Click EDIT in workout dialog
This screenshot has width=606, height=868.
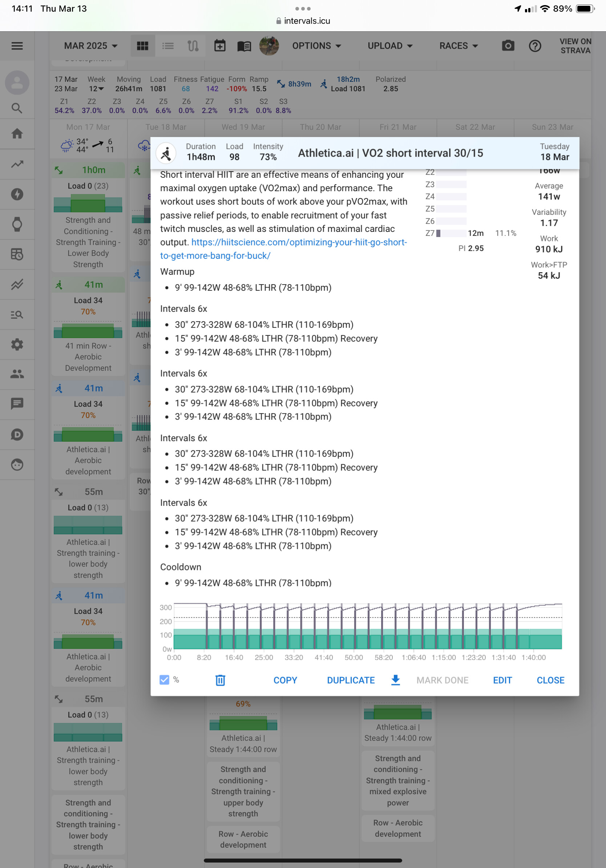(x=502, y=680)
